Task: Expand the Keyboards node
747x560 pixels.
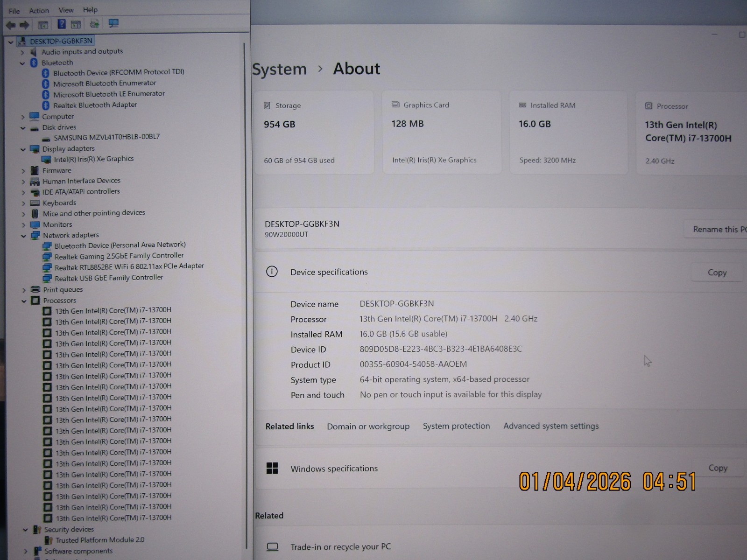Action: [23, 203]
